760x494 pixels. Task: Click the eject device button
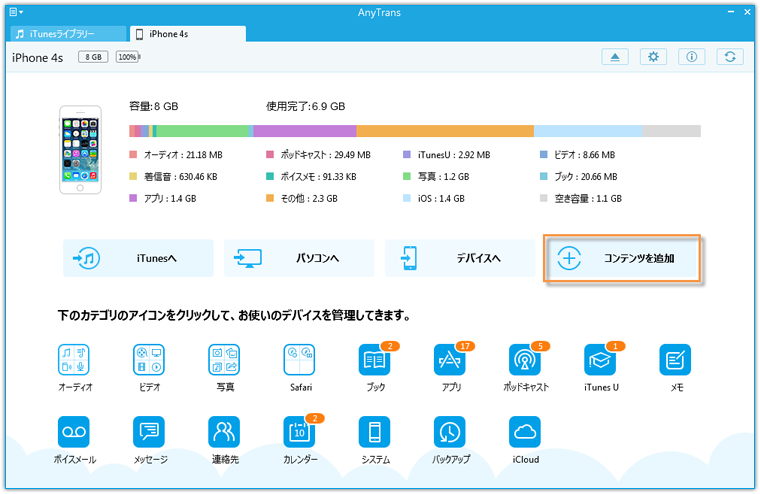[615, 57]
